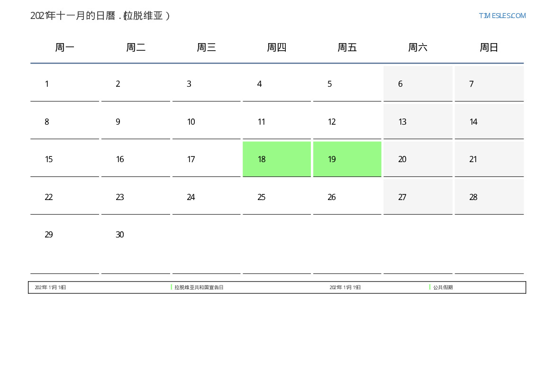Click the green marker beside 拉脱维亚共和国宣告日
The height and width of the screenshot is (392, 554).
pos(172,287)
